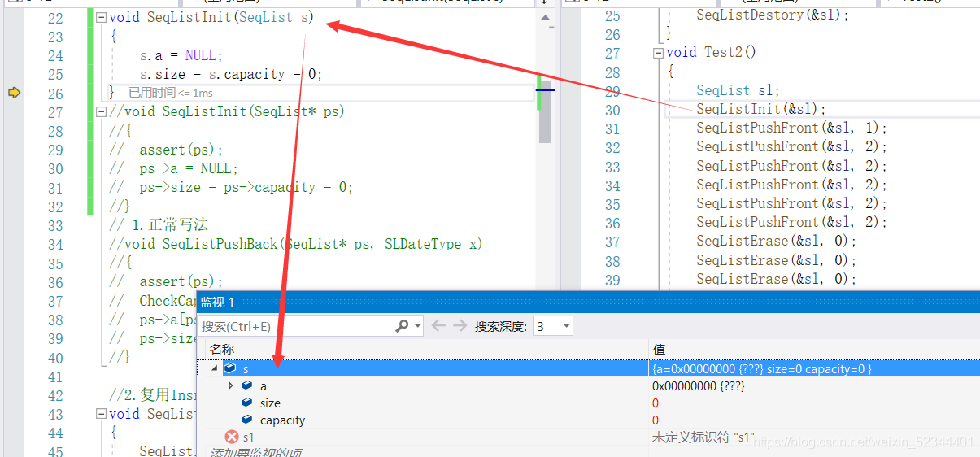Open the watch search options dropdown arrow

[x=417, y=326]
